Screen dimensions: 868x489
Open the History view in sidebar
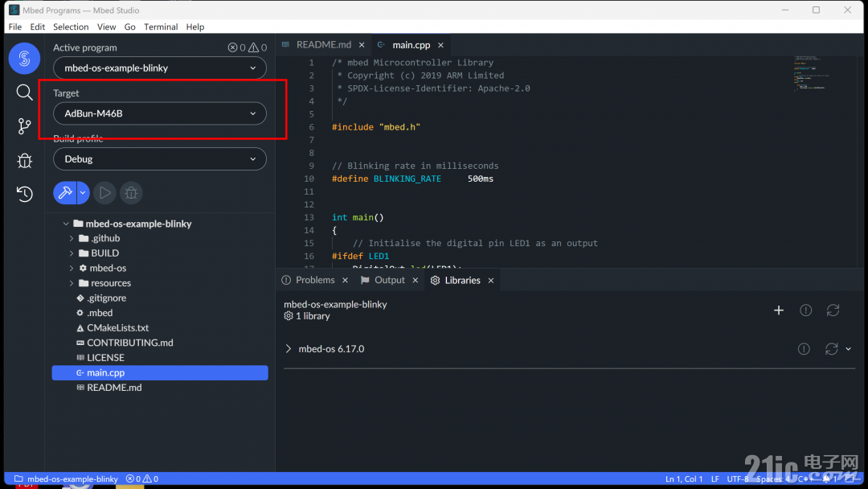point(24,194)
